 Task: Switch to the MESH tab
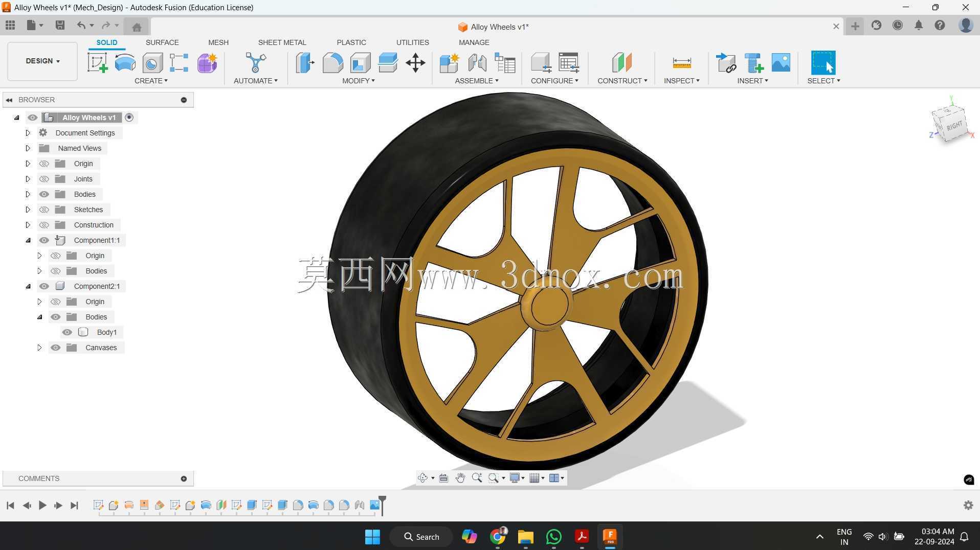pos(218,42)
